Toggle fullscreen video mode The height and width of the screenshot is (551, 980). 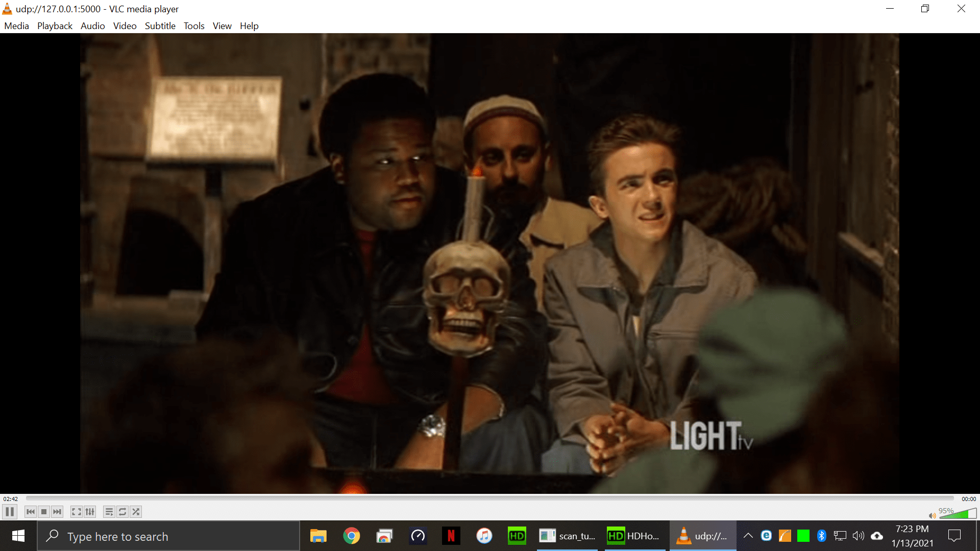tap(77, 512)
